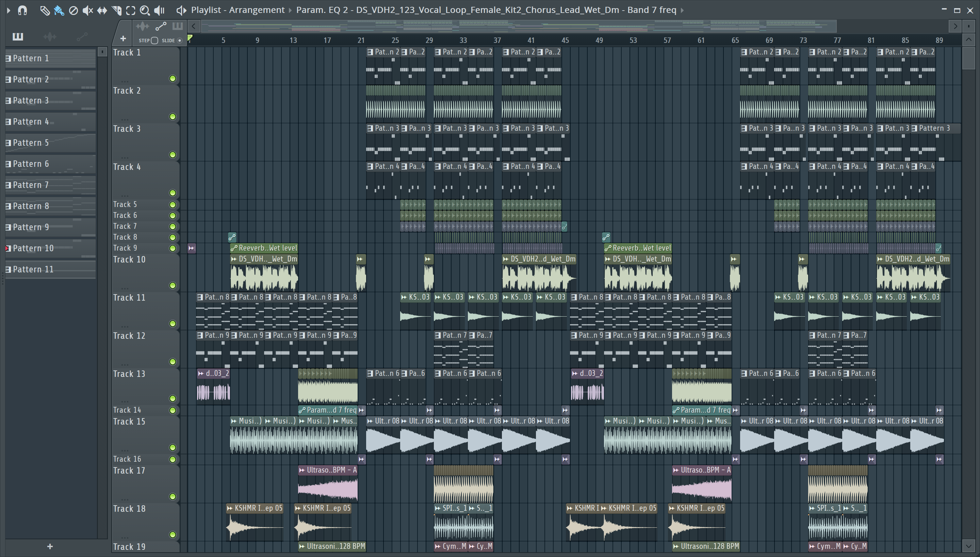This screenshot has width=980, height=557.
Task: Select Track 11 header label
Action: pos(129,298)
